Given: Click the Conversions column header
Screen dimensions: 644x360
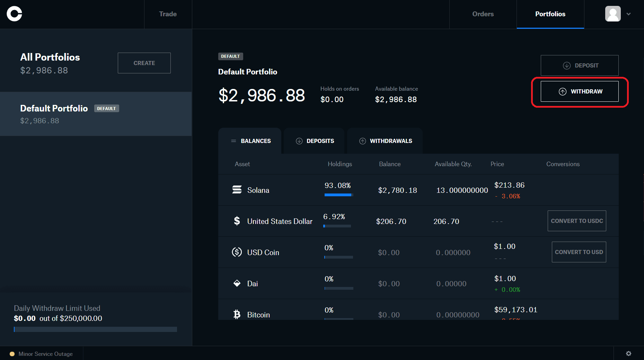Looking at the screenshot, I should pyautogui.click(x=563, y=164).
